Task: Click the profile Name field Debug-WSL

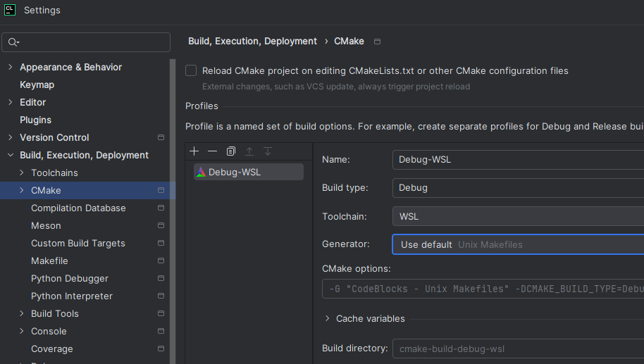Action: (519, 160)
